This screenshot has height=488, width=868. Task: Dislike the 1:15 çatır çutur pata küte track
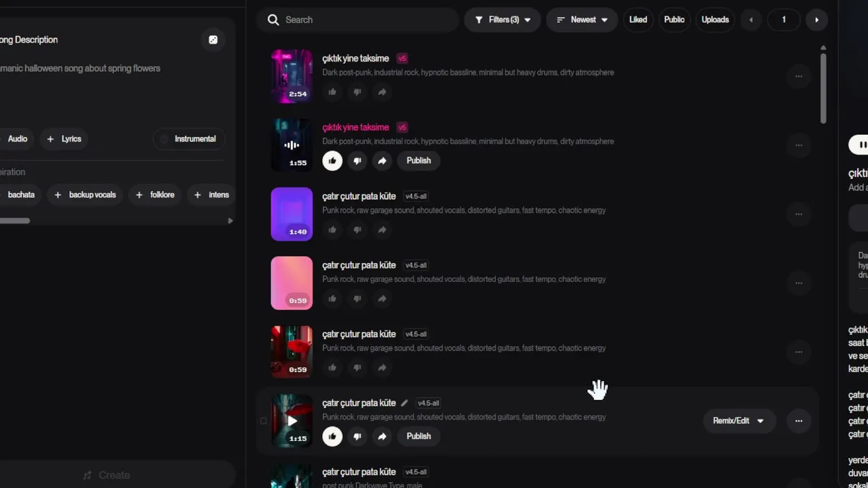357,436
